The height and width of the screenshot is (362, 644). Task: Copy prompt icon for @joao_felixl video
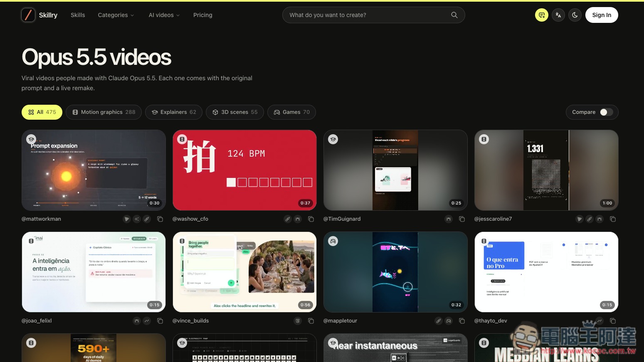pos(160,321)
